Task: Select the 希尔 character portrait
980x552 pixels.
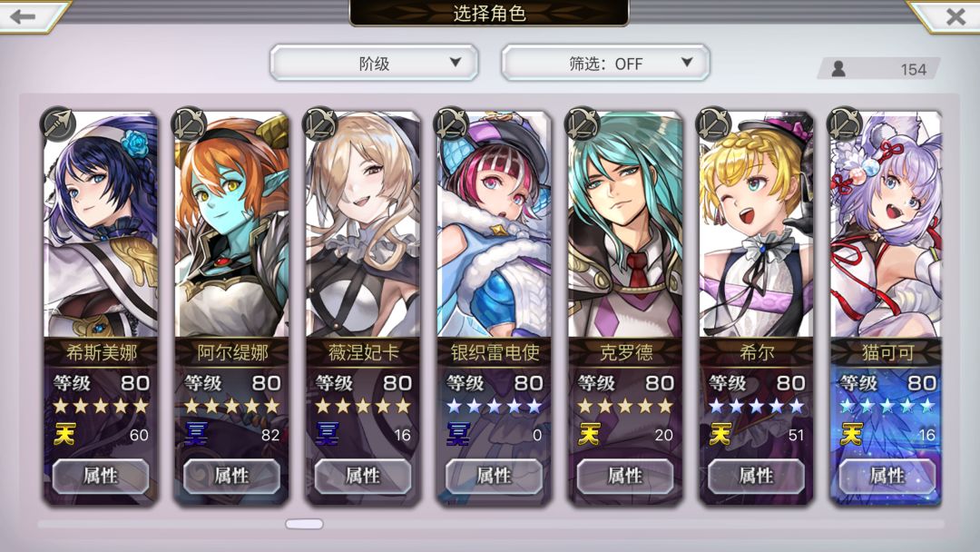Action: [756, 225]
